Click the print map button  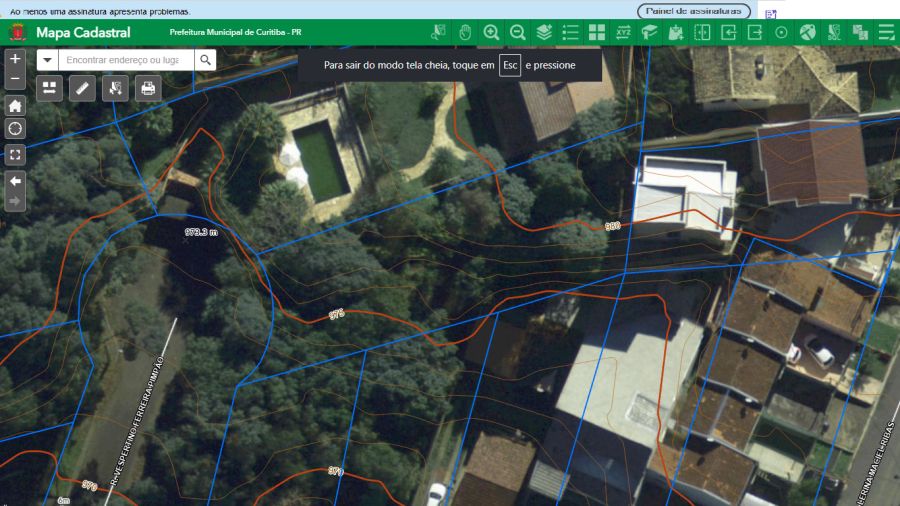[149, 88]
